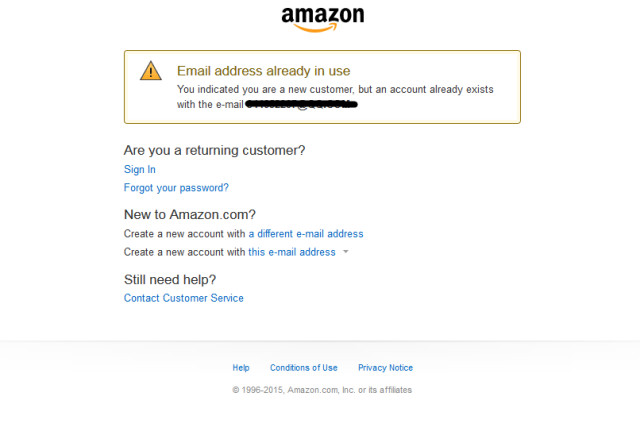Viewport: 640px width, 431px height.
Task: Click the orange warning triangle icon
Action: click(150, 70)
